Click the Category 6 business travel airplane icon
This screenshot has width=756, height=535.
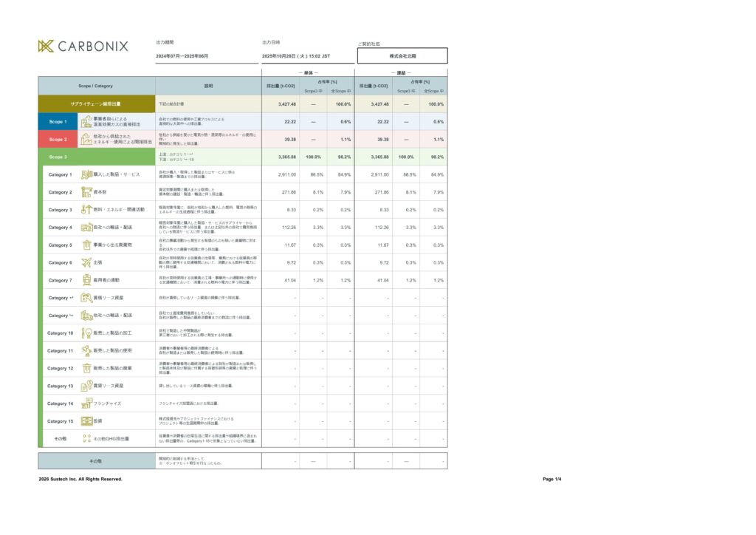tap(86, 262)
